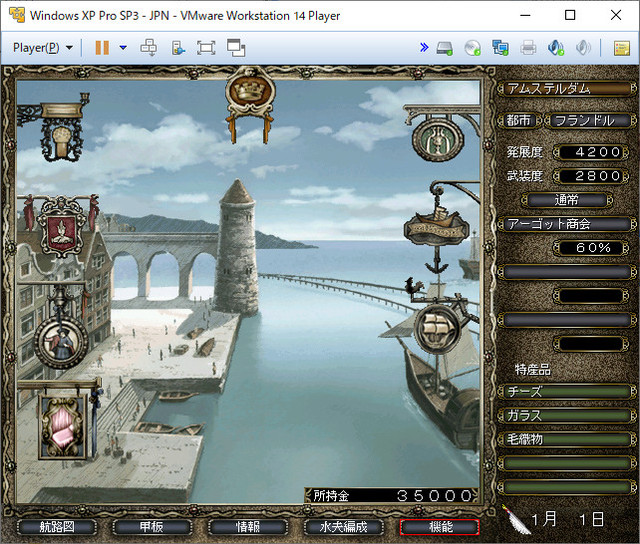Image resolution: width=640 pixels, height=544 pixels.
Task: Click the VMware app icon in title bar
Action: pyautogui.click(x=17, y=15)
